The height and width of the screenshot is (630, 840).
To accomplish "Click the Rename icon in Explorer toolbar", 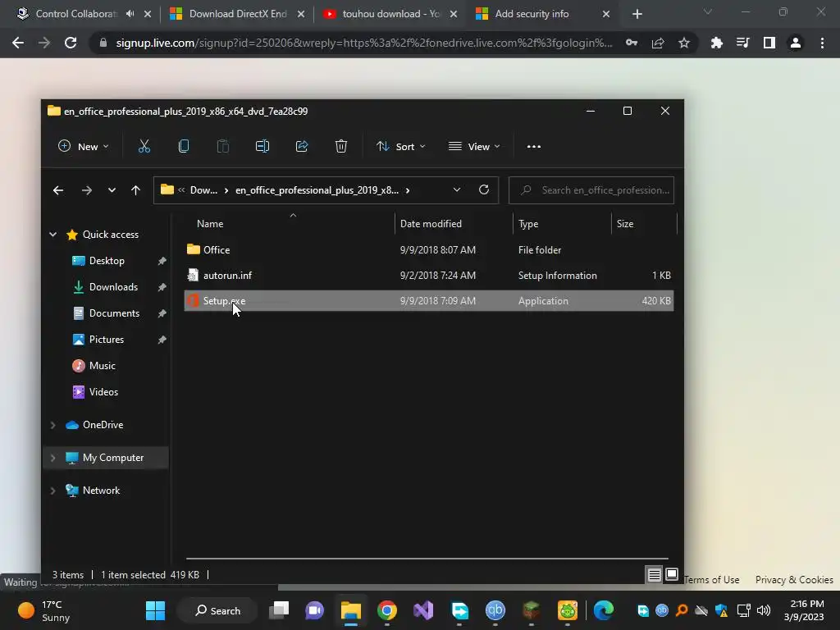I will click(x=262, y=146).
